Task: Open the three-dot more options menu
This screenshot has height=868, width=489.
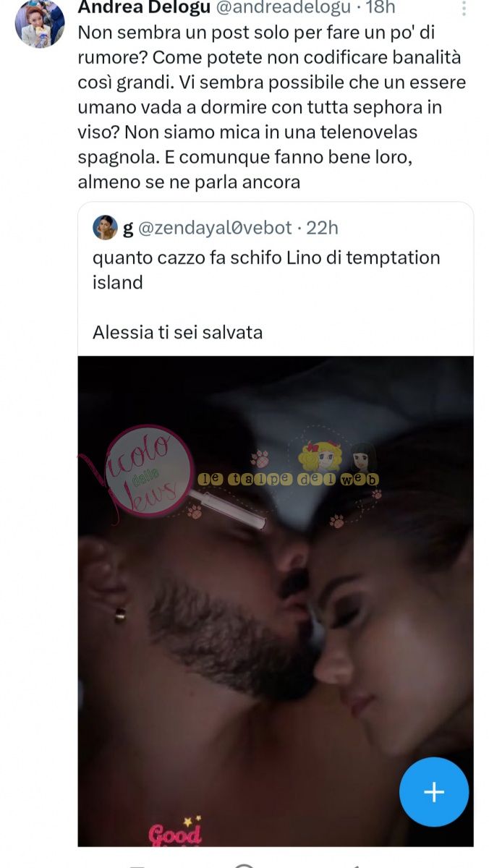Action: [464, 8]
